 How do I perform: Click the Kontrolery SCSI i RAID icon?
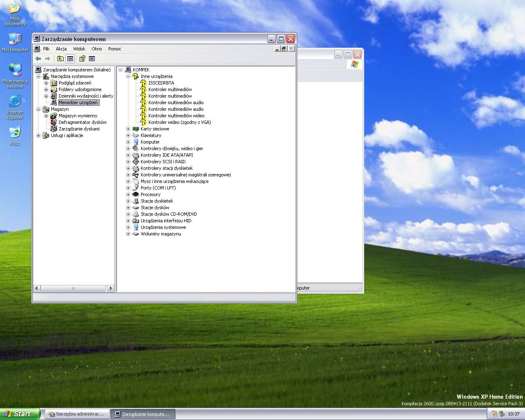tap(136, 162)
